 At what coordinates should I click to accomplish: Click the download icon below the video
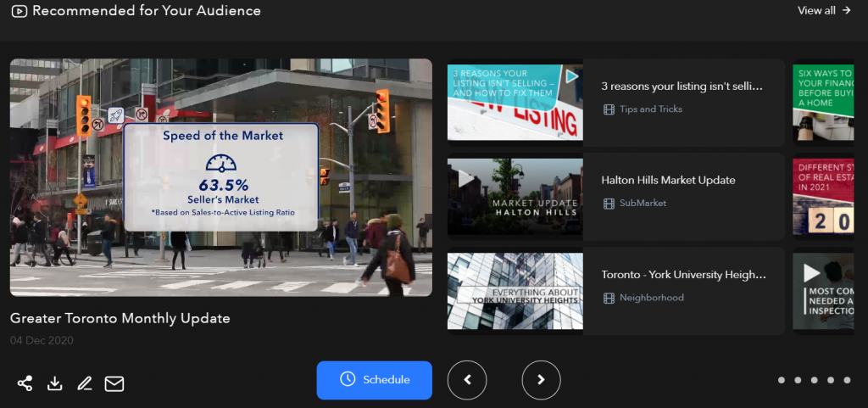coord(55,383)
